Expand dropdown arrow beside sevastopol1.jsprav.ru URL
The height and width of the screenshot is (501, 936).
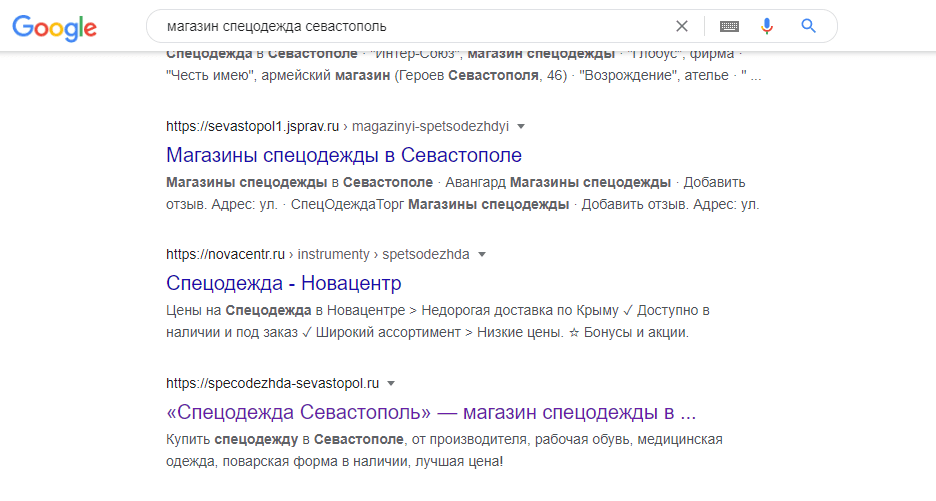(521, 127)
